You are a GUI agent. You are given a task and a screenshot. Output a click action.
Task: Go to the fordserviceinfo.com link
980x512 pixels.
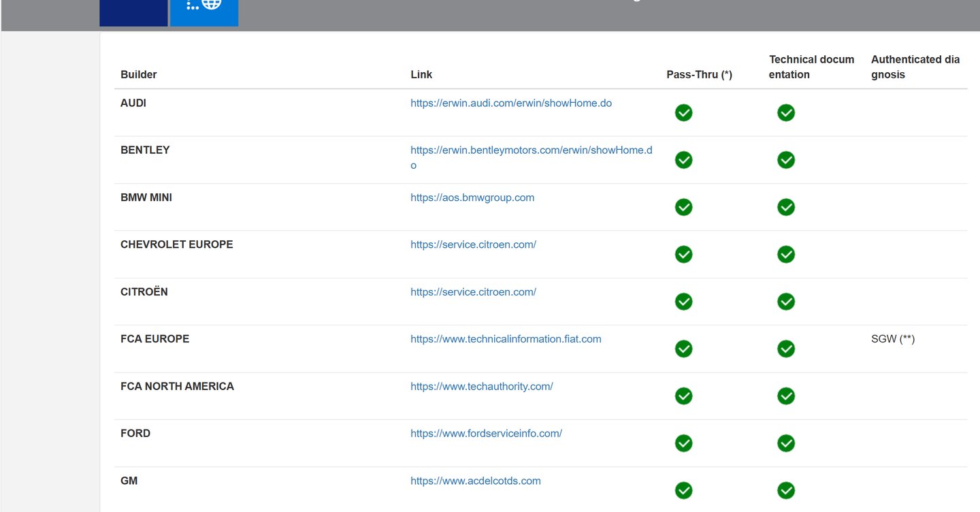[x=486, y=433]
